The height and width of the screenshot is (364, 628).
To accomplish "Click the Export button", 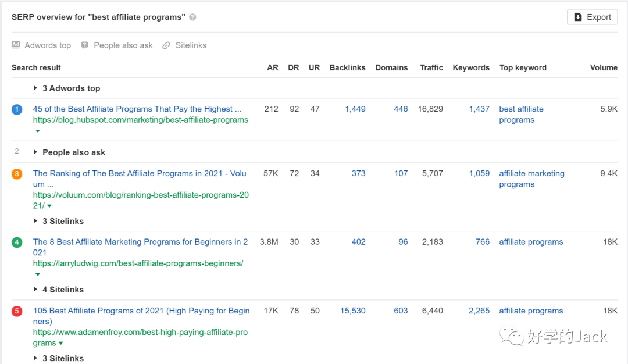I will [592, 17].
